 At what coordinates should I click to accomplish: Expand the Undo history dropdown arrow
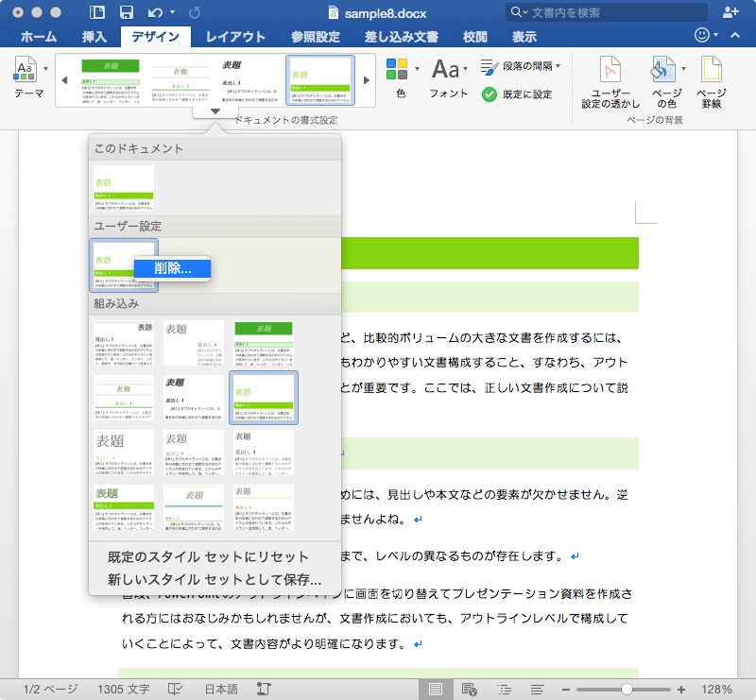(173, 12)
